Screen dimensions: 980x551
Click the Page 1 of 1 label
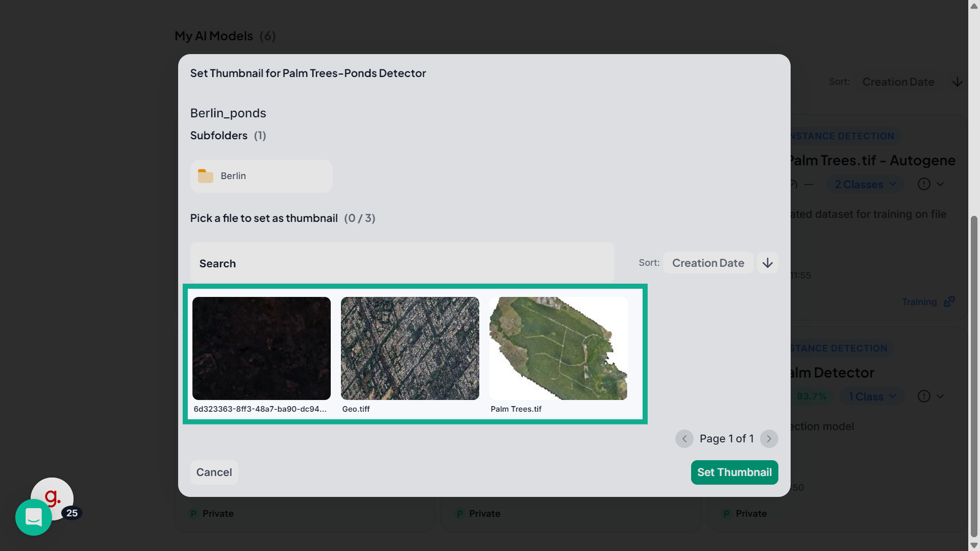(727, 439)
